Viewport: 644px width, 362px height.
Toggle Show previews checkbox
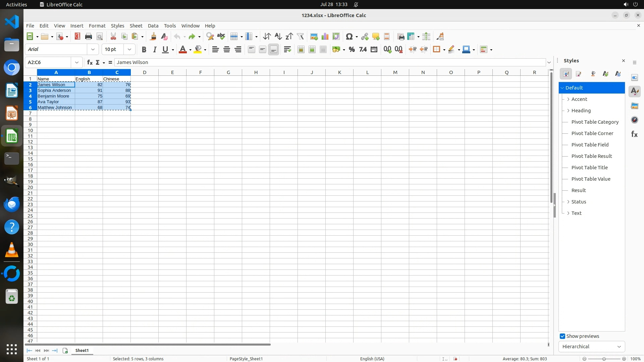(562, 336)
